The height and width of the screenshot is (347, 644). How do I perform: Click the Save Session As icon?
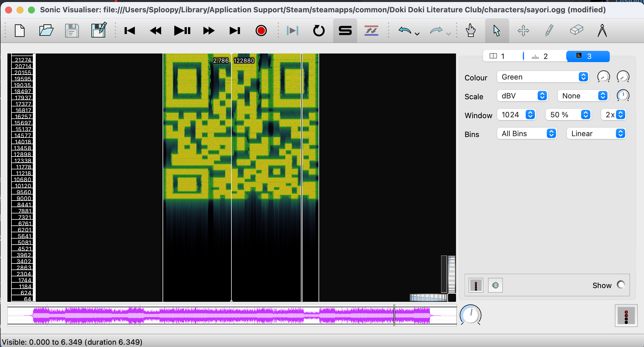point(99,30)
